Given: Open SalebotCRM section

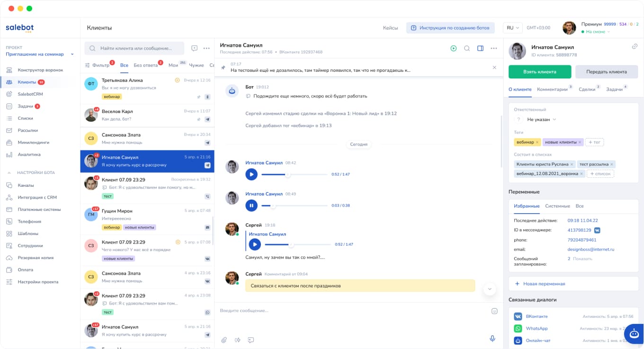Looking at the screenshot, I should pos(30,94).
